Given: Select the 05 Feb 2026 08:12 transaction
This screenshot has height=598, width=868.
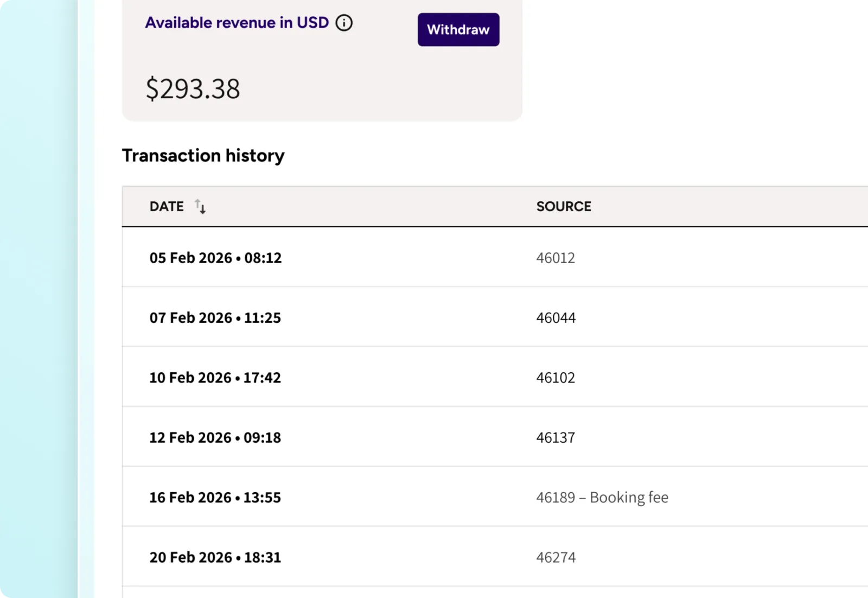Looking at the screenshot, I should (215, 258).
